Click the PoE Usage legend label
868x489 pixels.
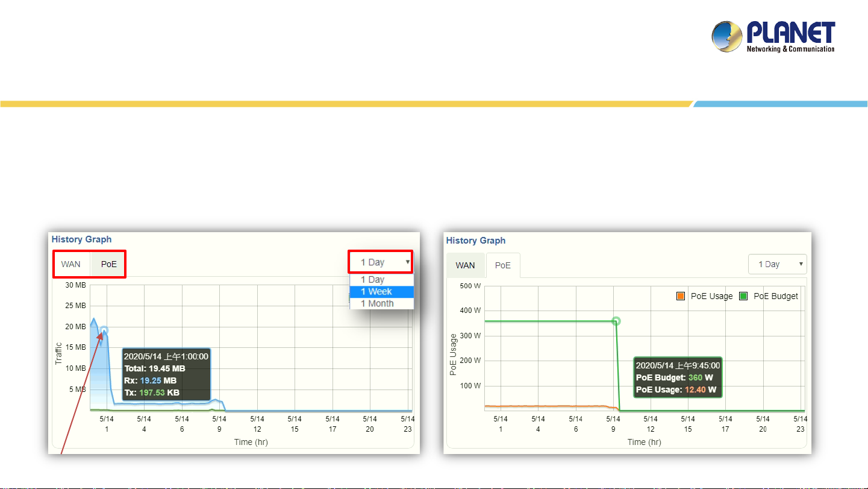711,296
